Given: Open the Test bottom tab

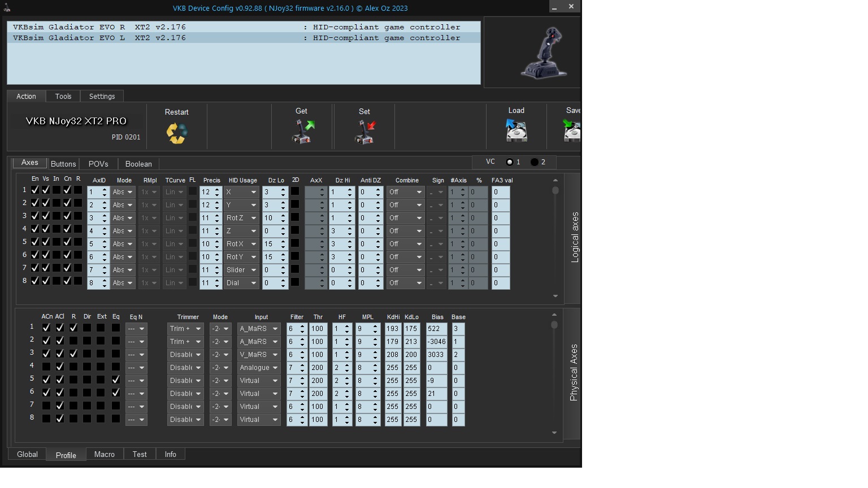Looking at the screenshot, I should pos(140,454).
